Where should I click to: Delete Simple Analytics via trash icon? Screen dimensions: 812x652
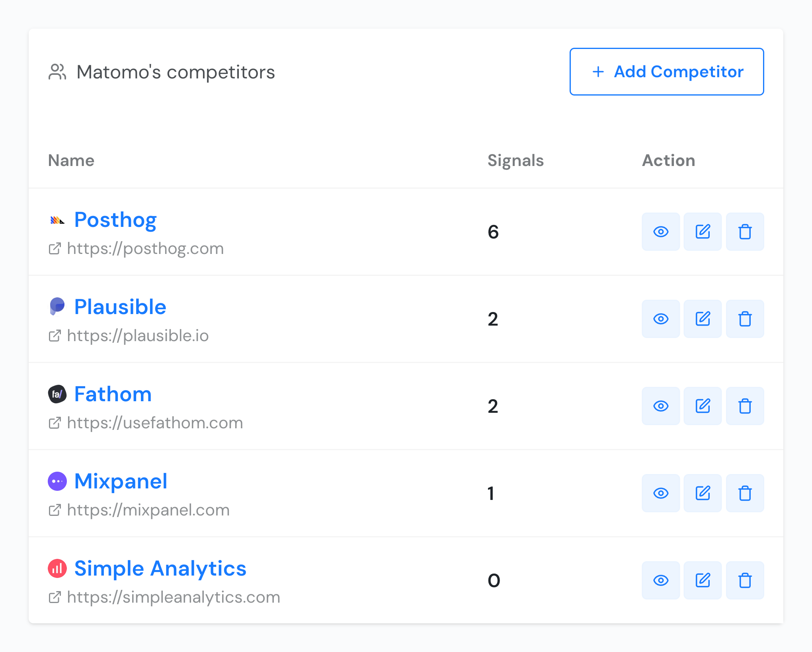click(x=745, y=580)
